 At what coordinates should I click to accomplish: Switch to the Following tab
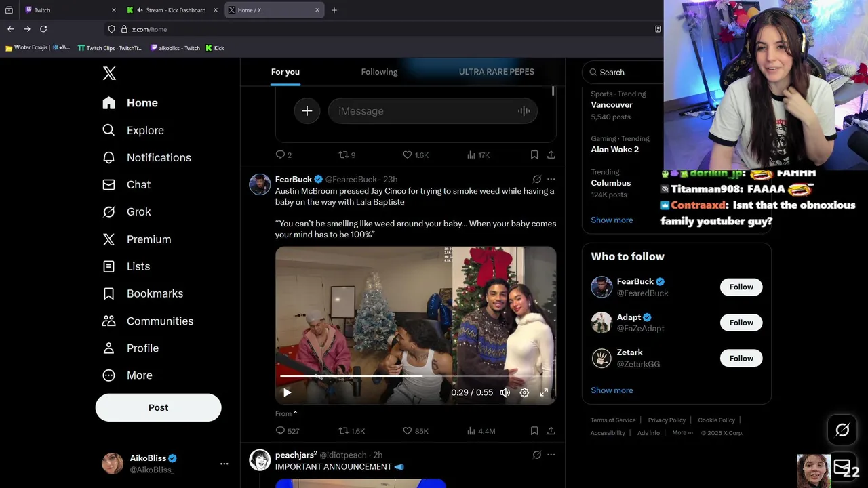(379, 72)
